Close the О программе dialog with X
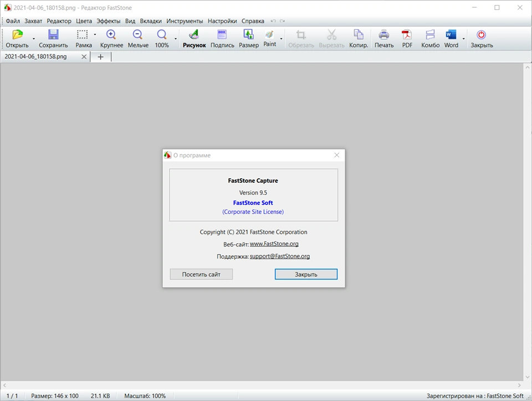 [336, 155]
